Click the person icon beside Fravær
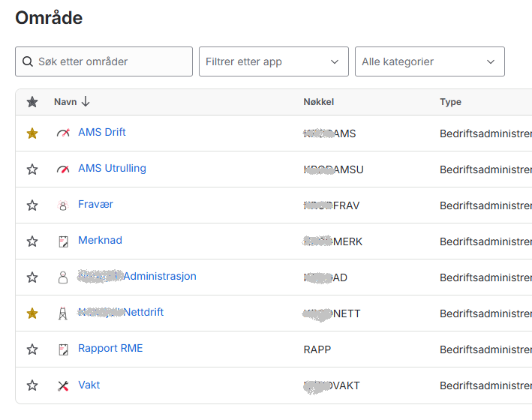Image resolution: width=532 pixels, height=420 pixels. (63, 205)
